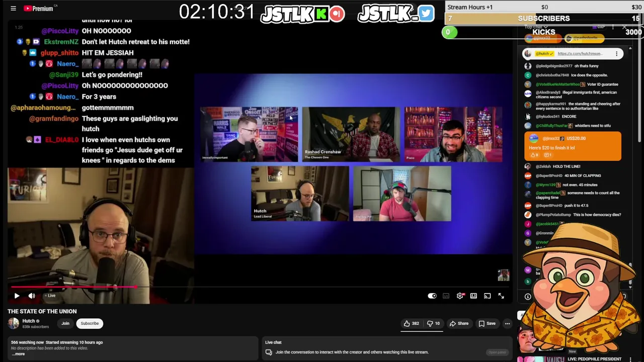The height and width of the screenshot is (362, 644).
Task: Click username @pledgebigmike2977 in chat
Action: [554, 66]
